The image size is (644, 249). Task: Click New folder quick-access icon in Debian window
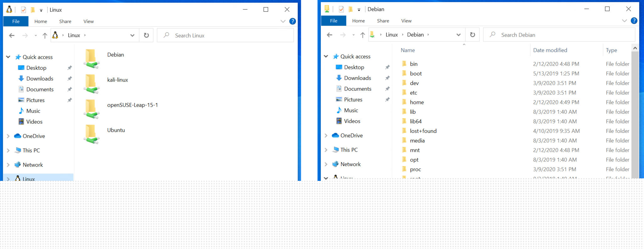point(351,9)
